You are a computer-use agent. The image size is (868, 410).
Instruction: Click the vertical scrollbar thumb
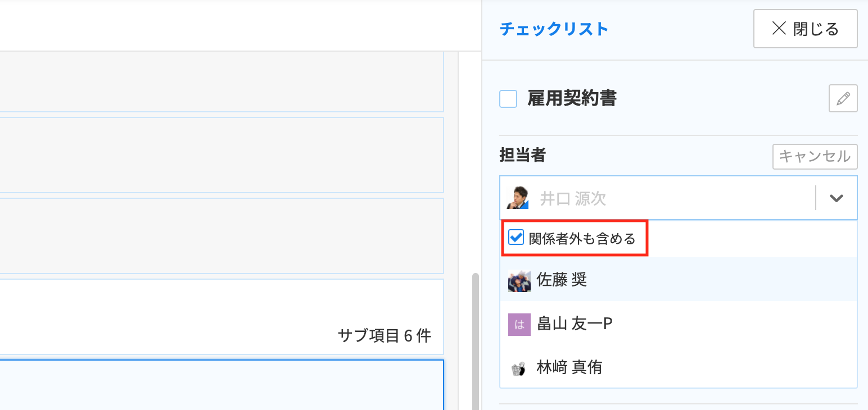pos(476,341)
